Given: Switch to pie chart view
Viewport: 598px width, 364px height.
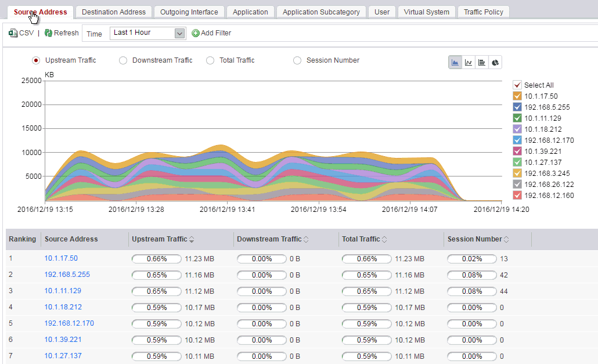Looking at the screenshot, I should click(x=495, y=63).
